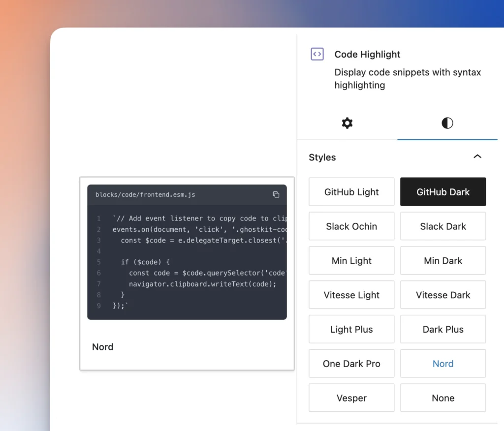The height and width of the screenshot is (431, 504).
Task: Apply the Min Dark style
Action: (x=443, y=261)
